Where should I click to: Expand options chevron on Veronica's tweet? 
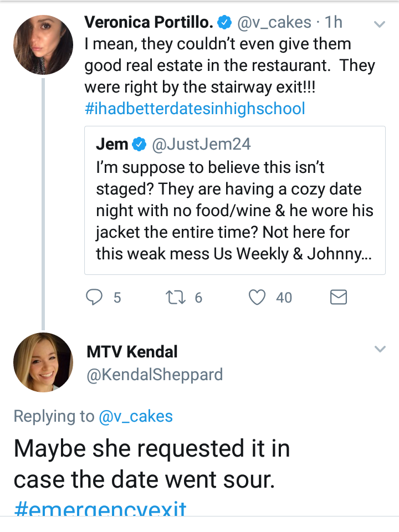coord(380,24)
